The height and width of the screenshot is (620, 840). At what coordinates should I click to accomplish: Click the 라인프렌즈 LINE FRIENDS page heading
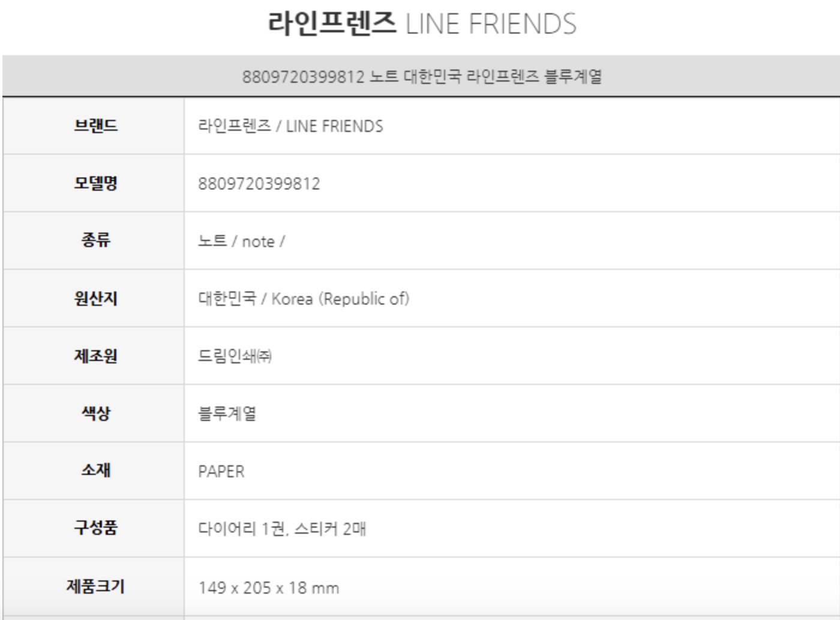(421, 24)
